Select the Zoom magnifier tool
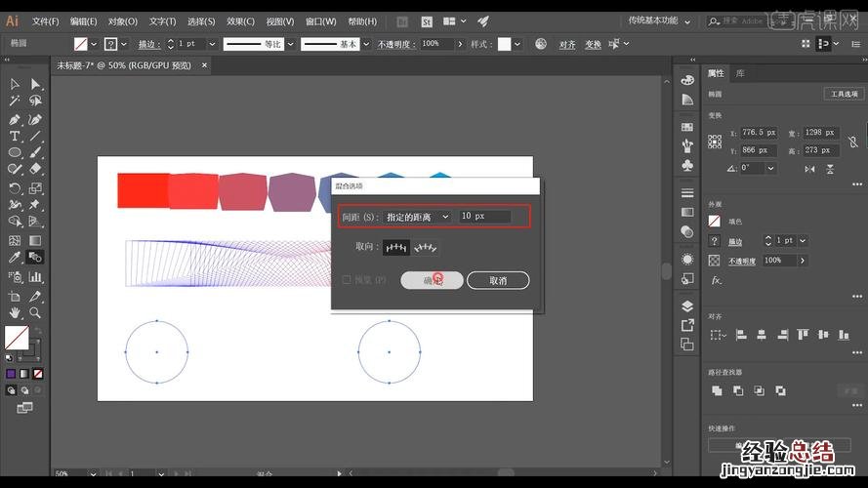 [x=35, y=312]
